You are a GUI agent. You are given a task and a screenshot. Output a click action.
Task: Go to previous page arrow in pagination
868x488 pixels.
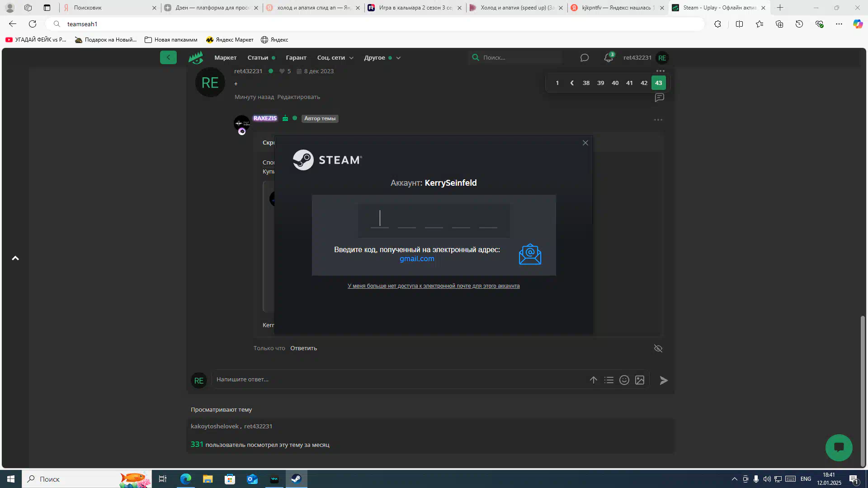[572, 83]
